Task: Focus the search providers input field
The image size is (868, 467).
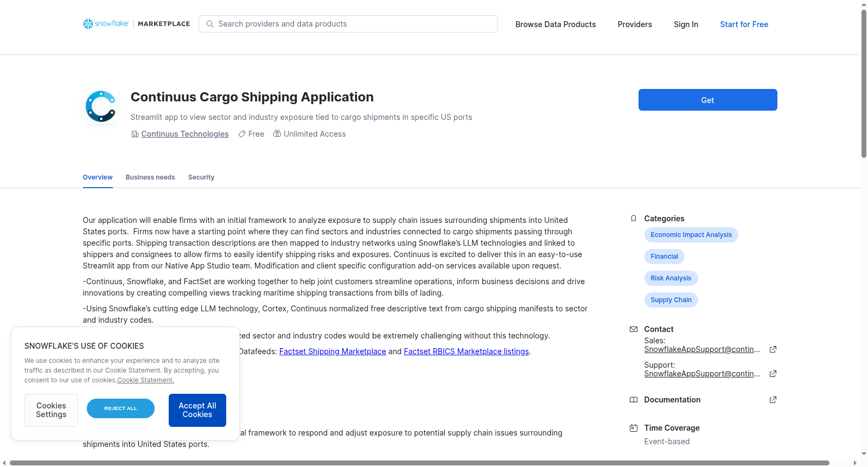Action: point(348,24)
